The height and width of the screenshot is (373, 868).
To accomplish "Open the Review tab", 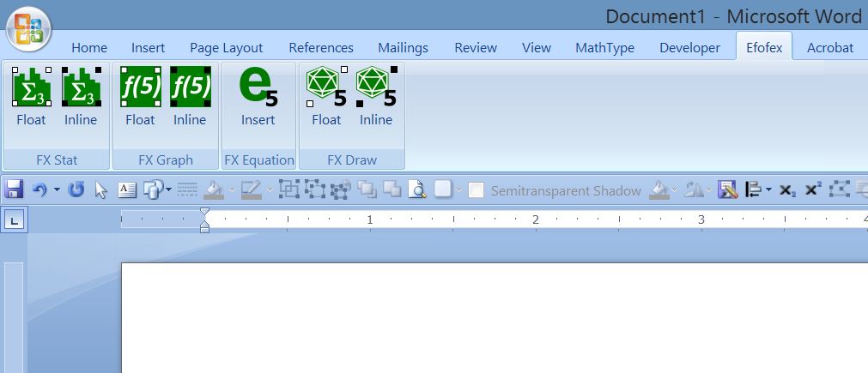I will (x=476, y=48).
